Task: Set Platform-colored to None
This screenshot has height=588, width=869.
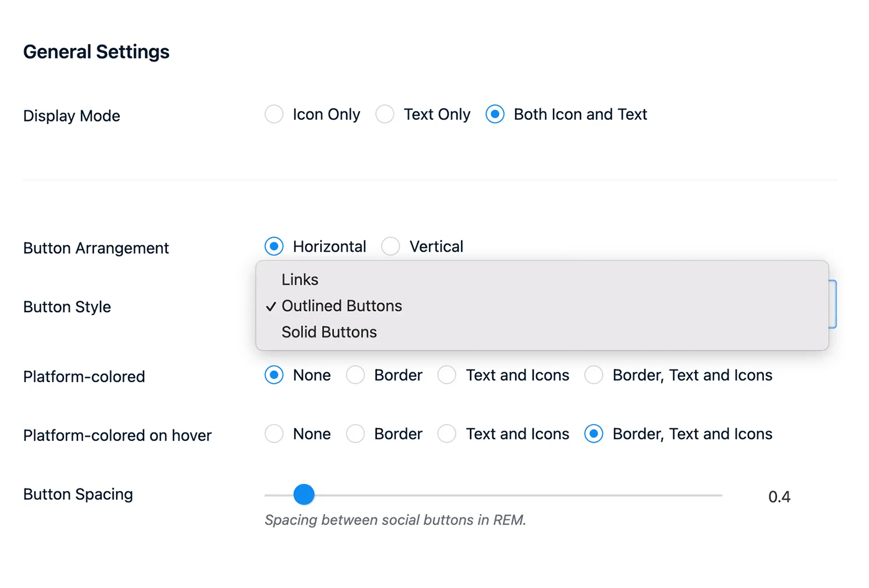Action: (274, 375)
